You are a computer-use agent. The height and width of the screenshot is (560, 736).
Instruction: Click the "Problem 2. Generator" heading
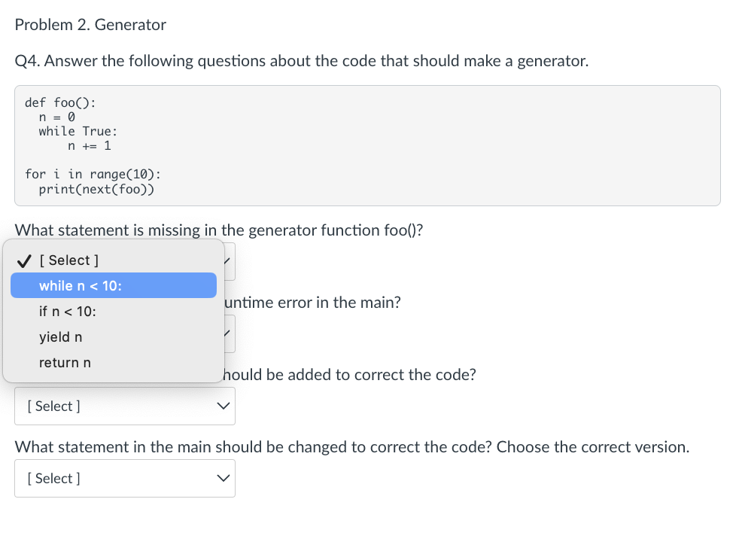pyautogui.click(x=90, y=24)
